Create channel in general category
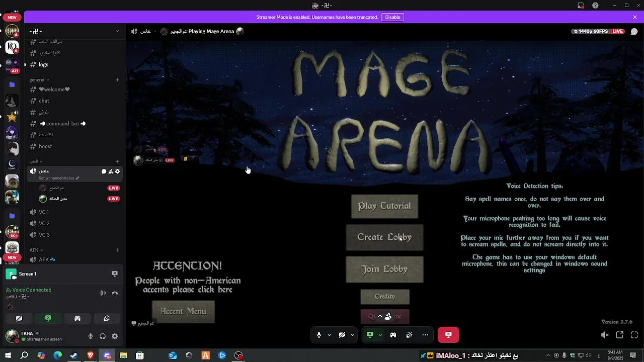644x362 pixels. 117,79
